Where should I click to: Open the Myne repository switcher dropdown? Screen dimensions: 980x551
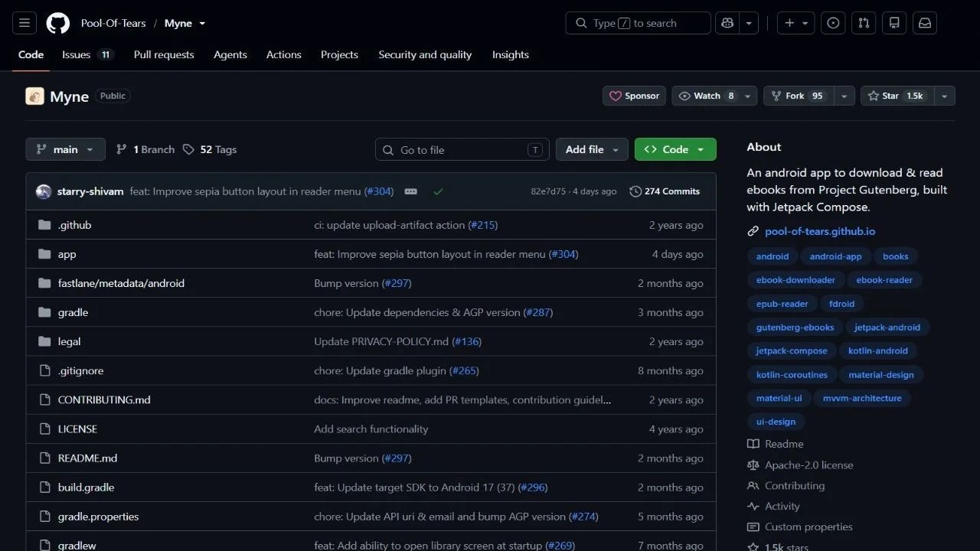[x=202, y=23]
